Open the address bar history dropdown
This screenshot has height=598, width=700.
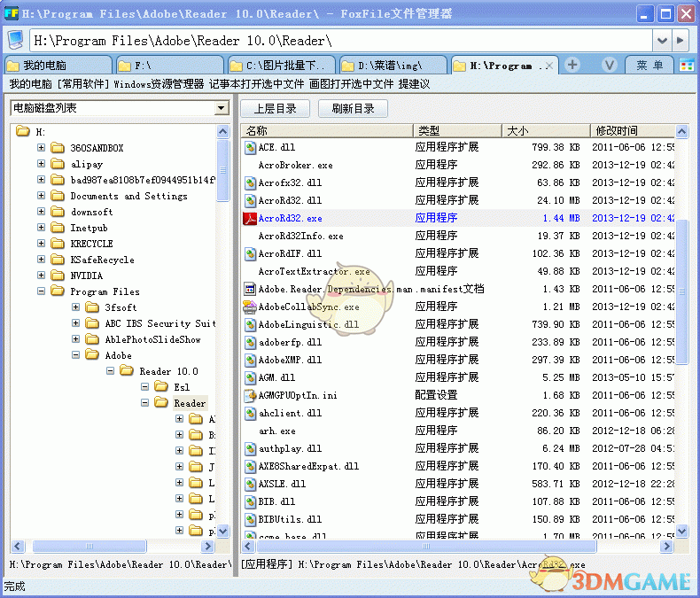(x=662, y=41)
